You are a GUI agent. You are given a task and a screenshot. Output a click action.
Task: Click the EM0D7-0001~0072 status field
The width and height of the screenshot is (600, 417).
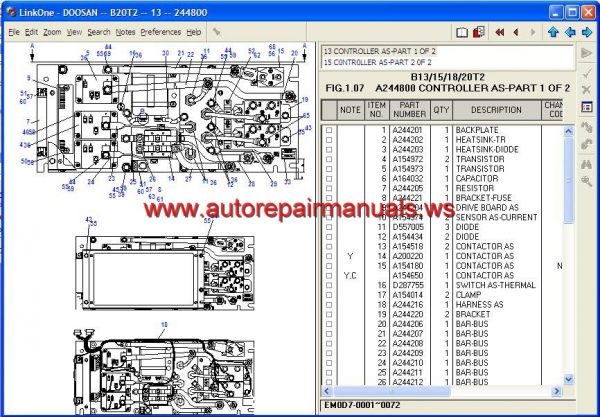(x=362, y=405)
